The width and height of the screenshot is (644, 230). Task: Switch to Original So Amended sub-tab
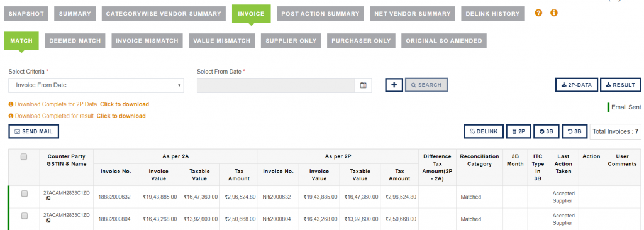[444, 41]
